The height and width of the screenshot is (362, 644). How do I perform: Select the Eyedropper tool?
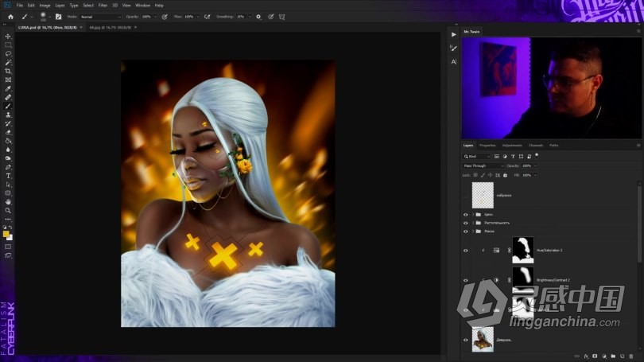coord(8,89)
